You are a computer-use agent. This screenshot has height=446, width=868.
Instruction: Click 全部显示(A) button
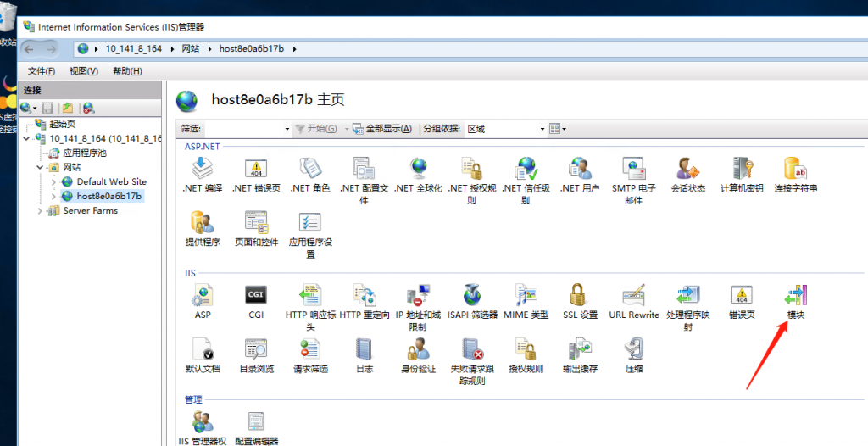tap(382, 129)
